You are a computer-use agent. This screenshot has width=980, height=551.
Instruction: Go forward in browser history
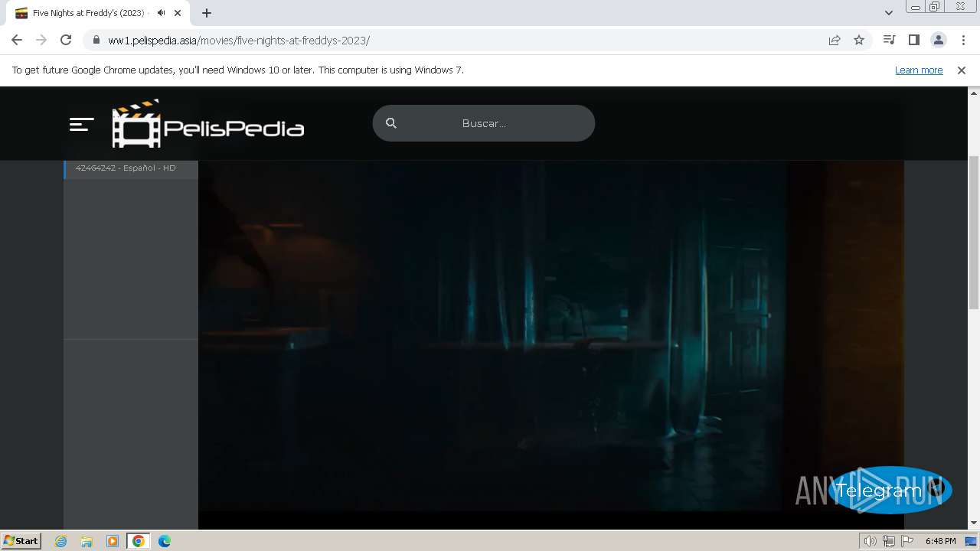41,40
